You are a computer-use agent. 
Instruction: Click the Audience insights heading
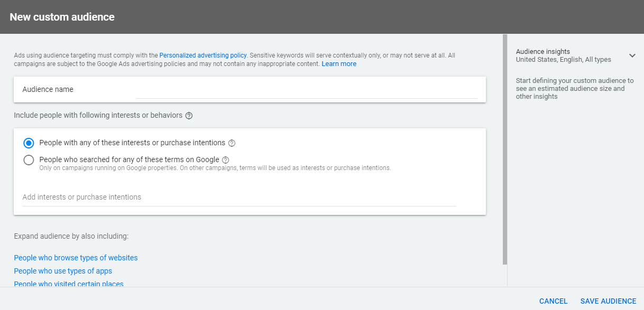[x=542, y=52]
